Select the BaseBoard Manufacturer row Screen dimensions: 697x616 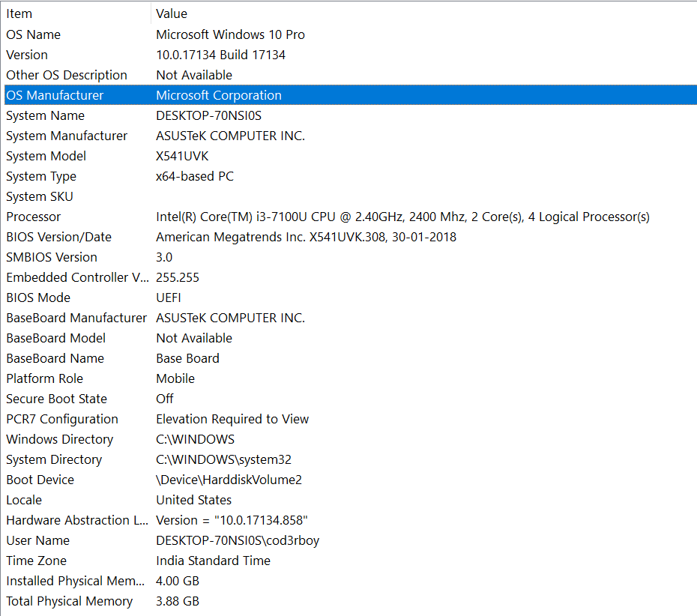tap(350, 318)
